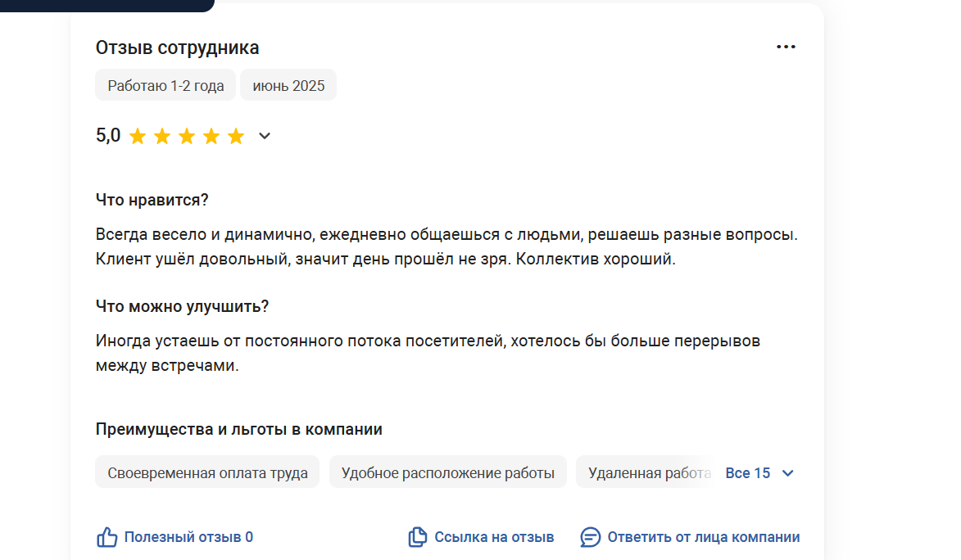The width and height of the screenshot is (961, 560).
Task: Select the 'июнь 2025' tag
Action: click(x=288, y=86)
